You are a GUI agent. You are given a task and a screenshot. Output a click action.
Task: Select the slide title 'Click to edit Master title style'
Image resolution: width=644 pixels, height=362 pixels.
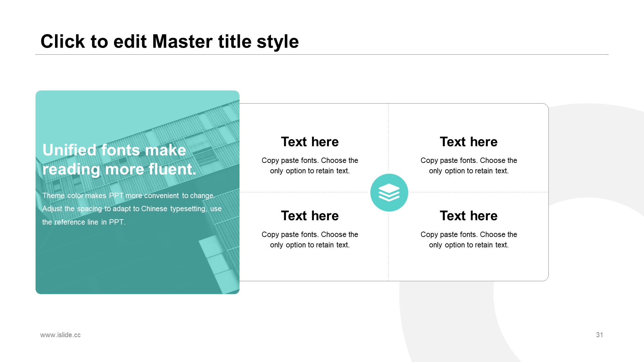coord(170,42)
